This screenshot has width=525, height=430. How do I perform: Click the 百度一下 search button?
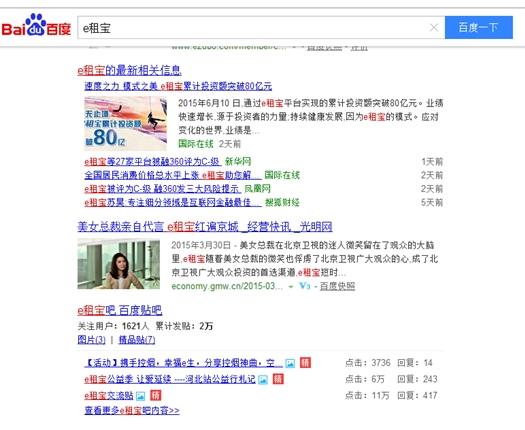point(478,27)
